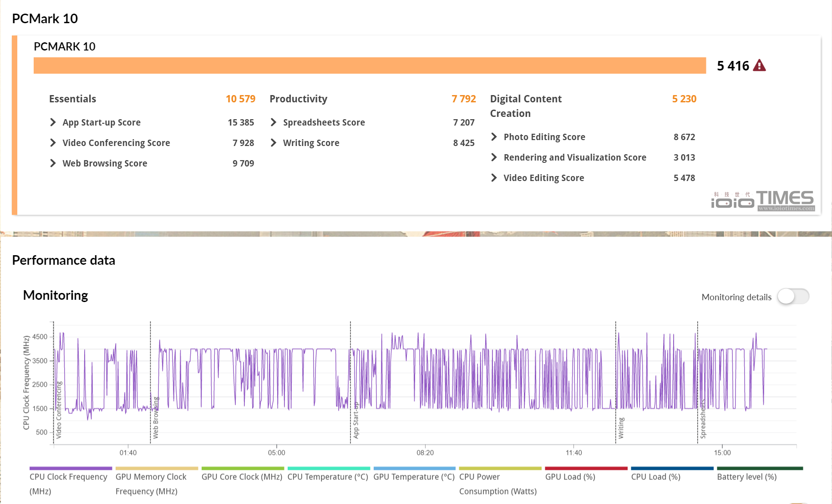Expand Rendering and Visualization Score row
The height and width of the screenshot is (504, 832).
click(494, 157)
